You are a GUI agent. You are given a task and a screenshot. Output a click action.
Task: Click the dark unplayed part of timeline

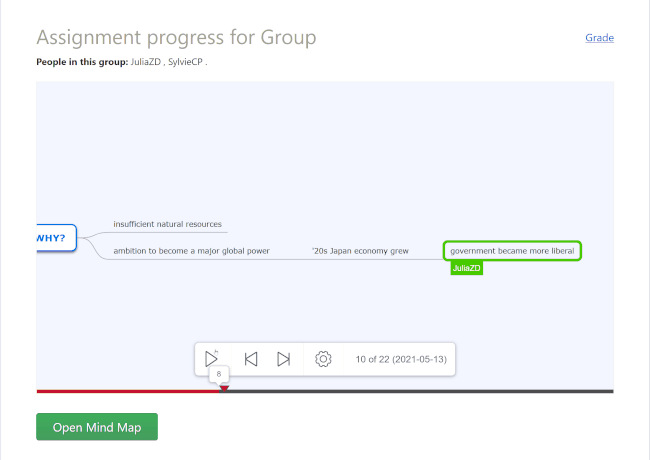[x=420, y=391]
